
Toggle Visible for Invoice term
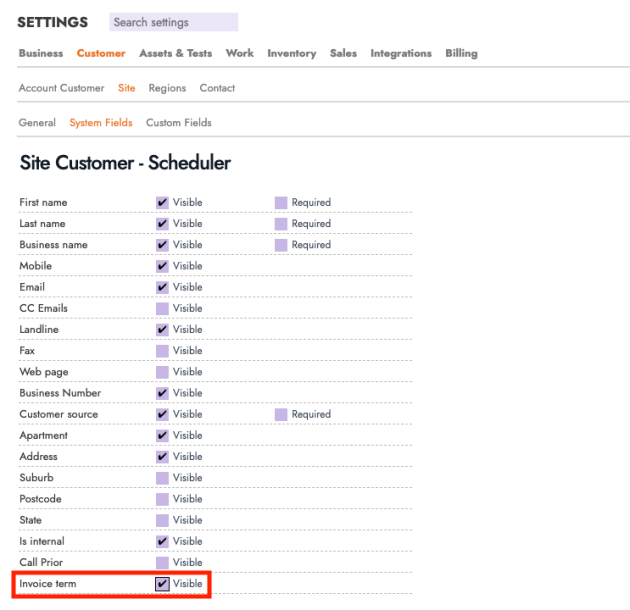[162, 584]
